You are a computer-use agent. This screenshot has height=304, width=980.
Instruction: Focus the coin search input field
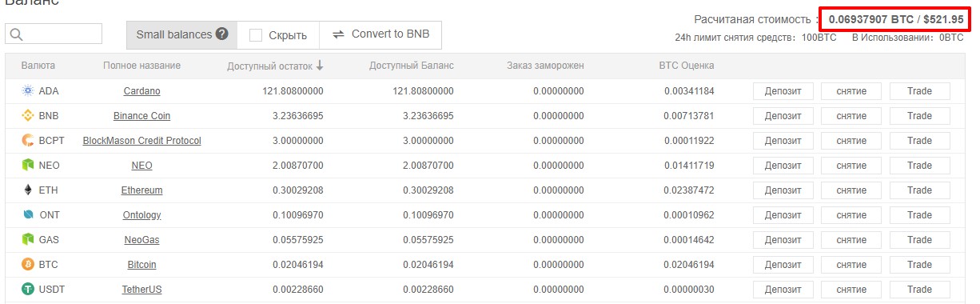click(54, 34)
